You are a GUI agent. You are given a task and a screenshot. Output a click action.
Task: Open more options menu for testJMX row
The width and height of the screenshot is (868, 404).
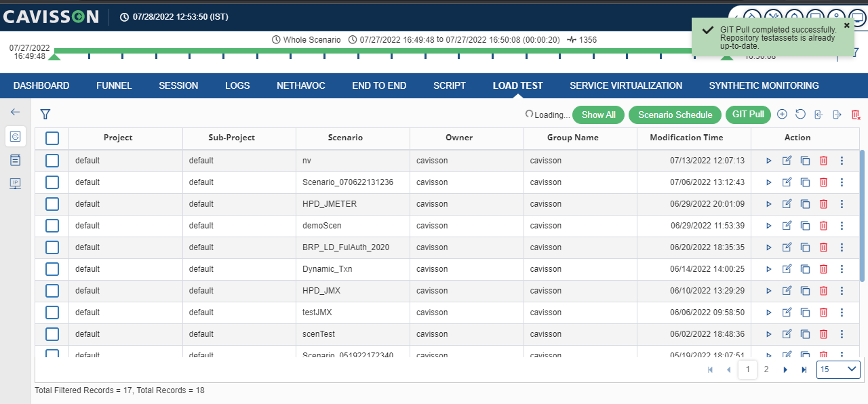tap(842, 312)
